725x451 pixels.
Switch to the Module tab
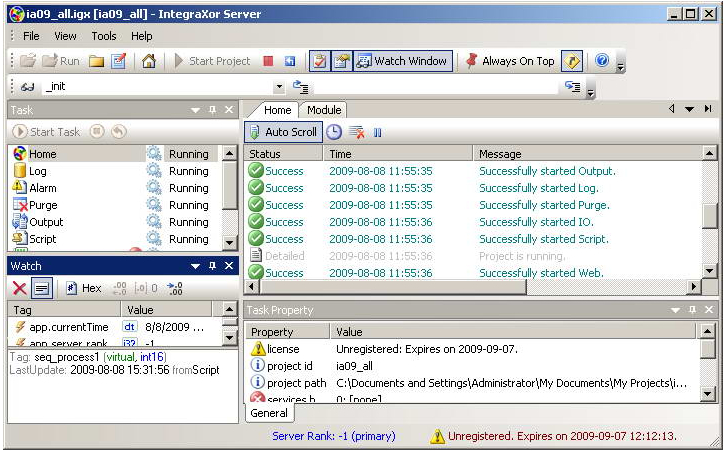coord(323,110)
